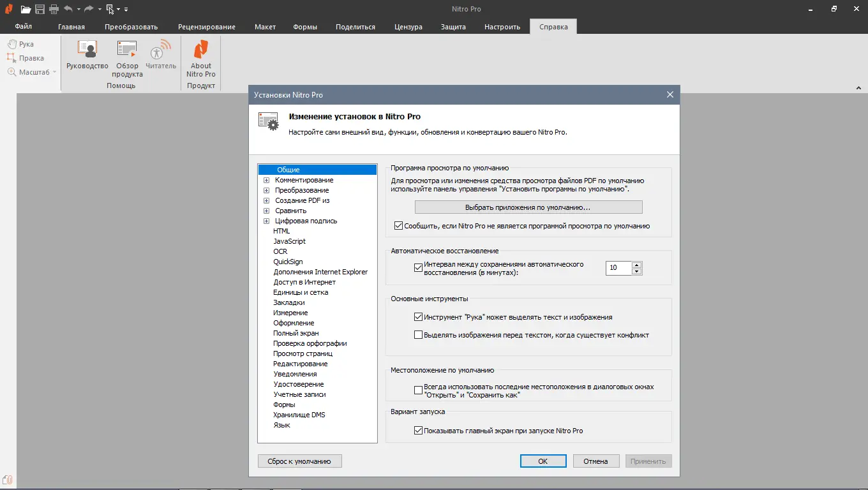The height and width of the screenshot is (490, 868).
Task: Click the selection cursor tool icon in title bar
Action: [x=110, y=9]
